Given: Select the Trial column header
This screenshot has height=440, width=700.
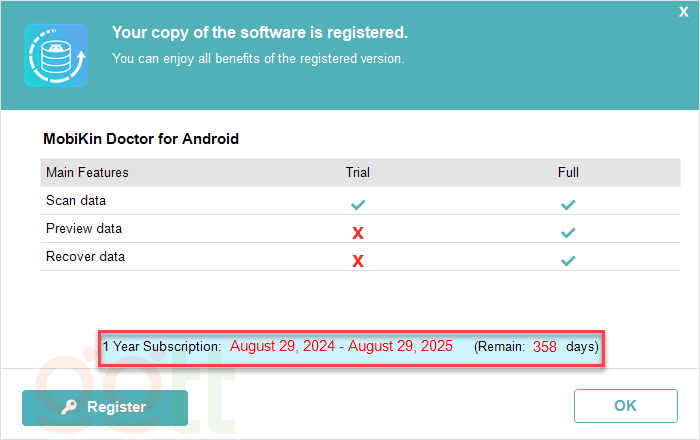Looking at the screenshot, I should point(358,172).
